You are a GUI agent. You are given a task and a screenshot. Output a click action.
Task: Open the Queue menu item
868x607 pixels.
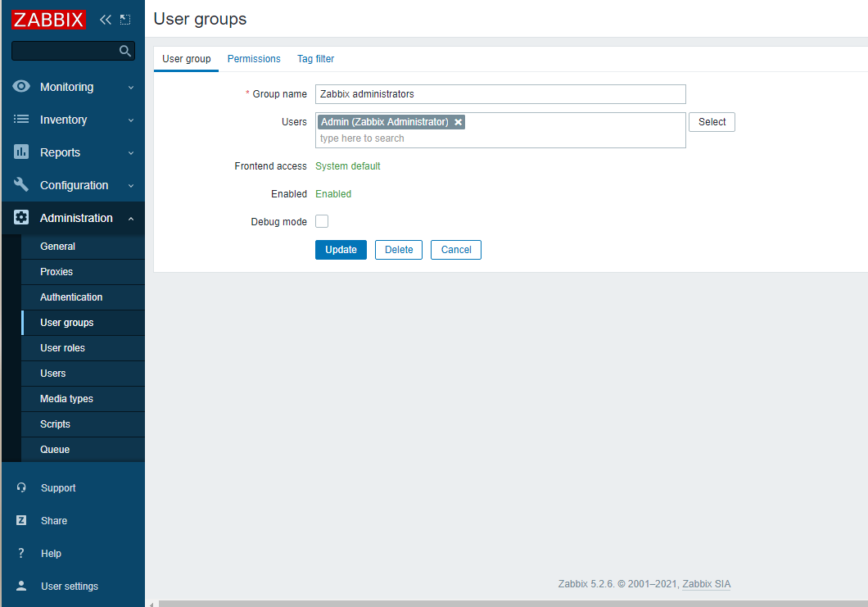coord(83,450)
